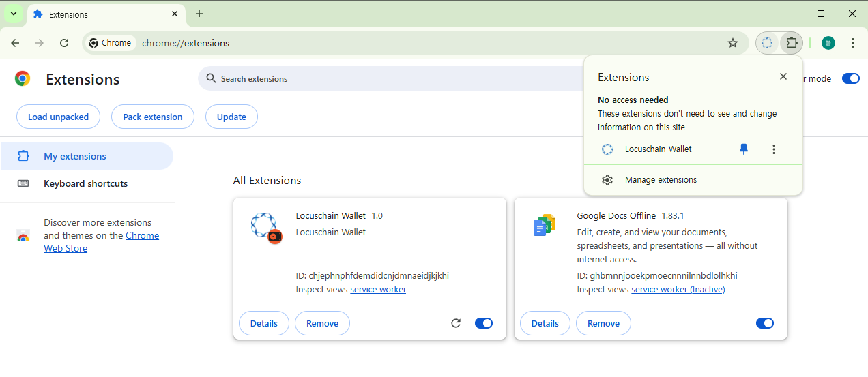Open Chrome's three-dot main menu
Viewport: 868px width, 377px height.
coord(853,43)
